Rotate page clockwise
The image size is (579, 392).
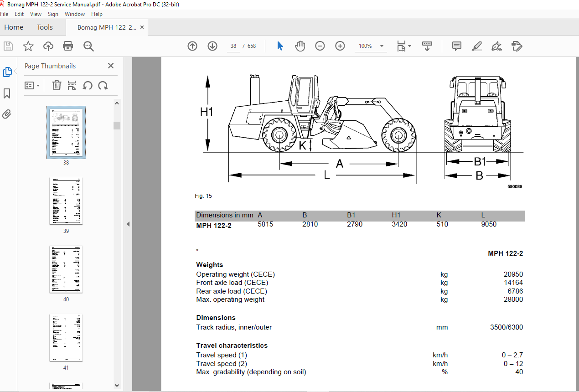103,85
